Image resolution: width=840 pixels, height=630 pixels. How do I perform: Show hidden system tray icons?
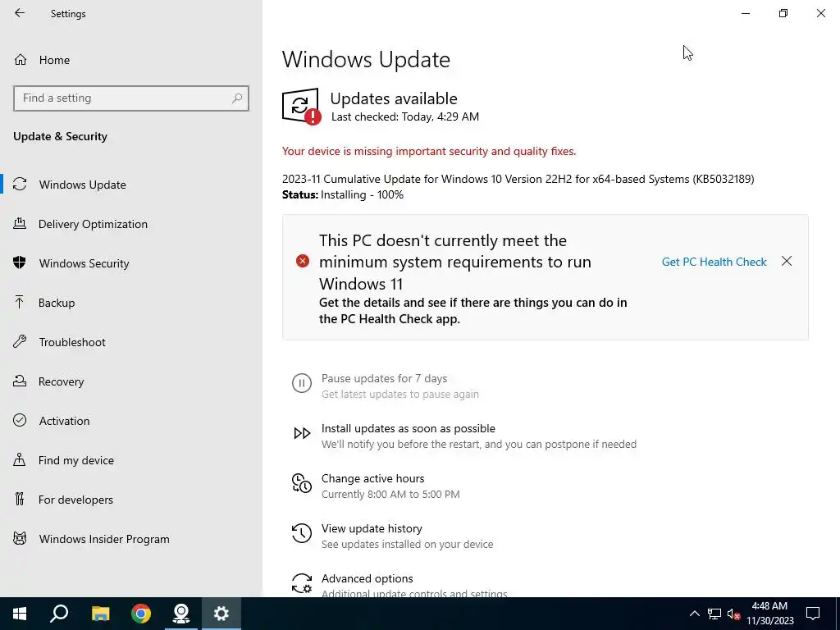pyautogui.click(x=694, y=614)
